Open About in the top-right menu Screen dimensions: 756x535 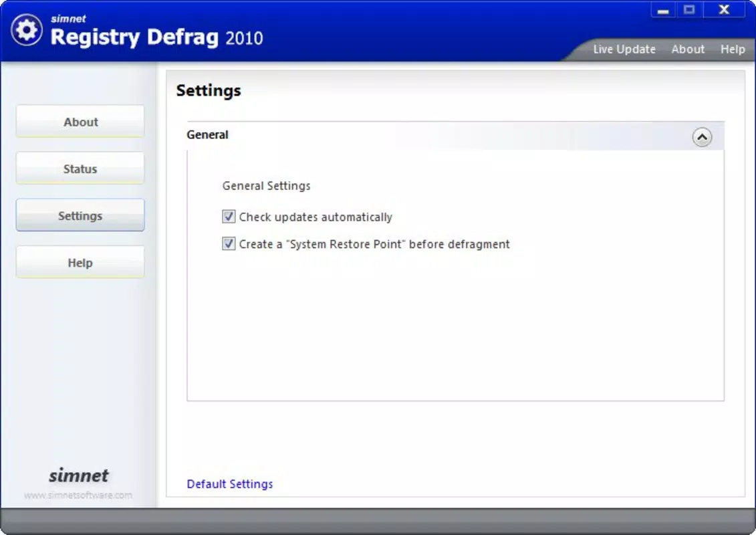688,49
